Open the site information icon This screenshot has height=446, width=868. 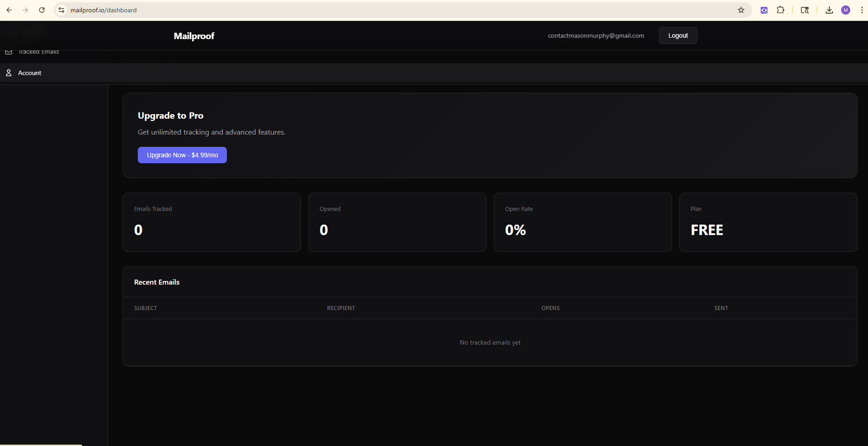tap(61, 10)
